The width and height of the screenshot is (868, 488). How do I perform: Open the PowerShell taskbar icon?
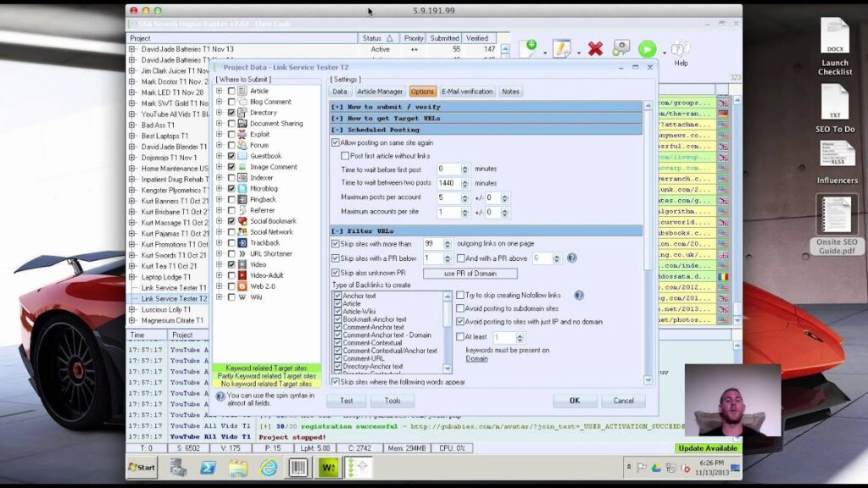click(x=209, y=468)
